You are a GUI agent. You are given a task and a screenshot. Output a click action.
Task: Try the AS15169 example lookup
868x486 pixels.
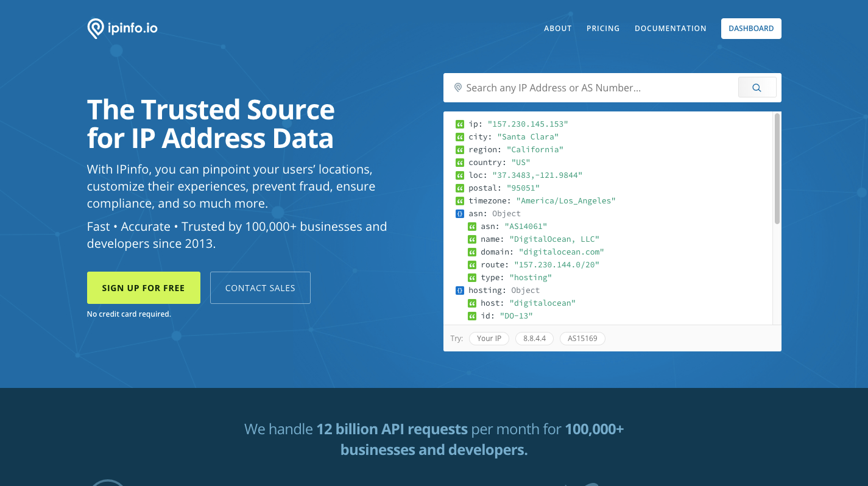[x=582, y=339]
